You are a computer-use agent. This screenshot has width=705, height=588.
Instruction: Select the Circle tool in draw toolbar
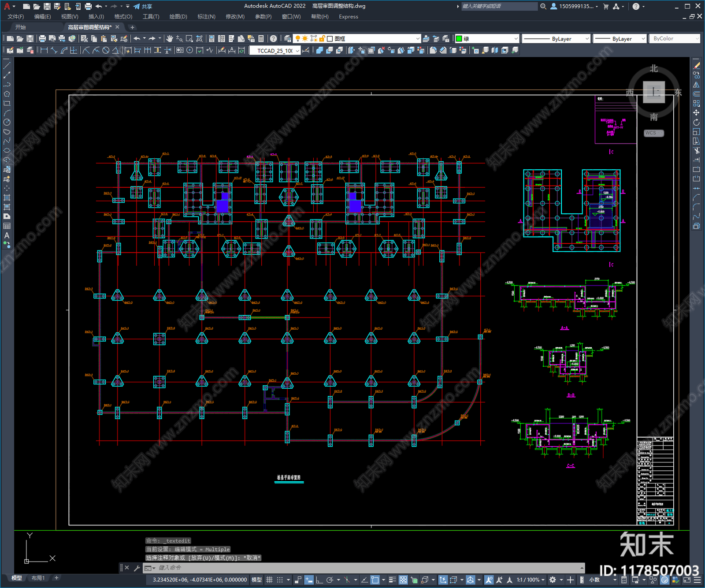click(7, 122)
